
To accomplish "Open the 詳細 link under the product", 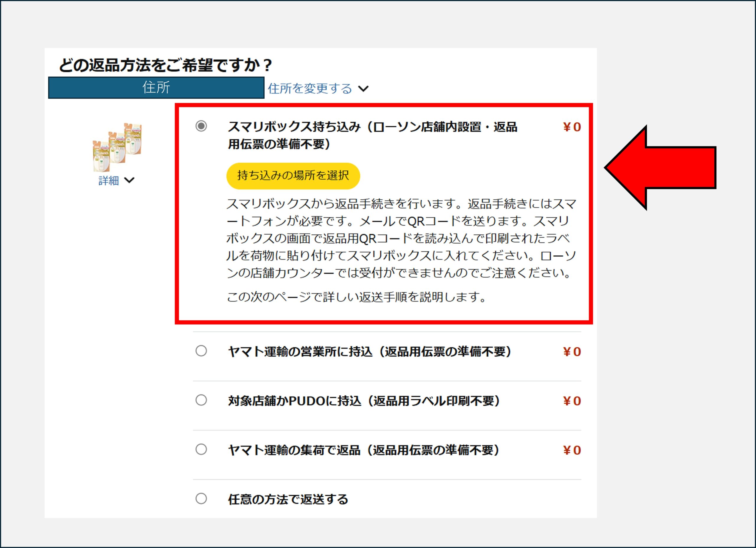I will [x=109, y=180].
